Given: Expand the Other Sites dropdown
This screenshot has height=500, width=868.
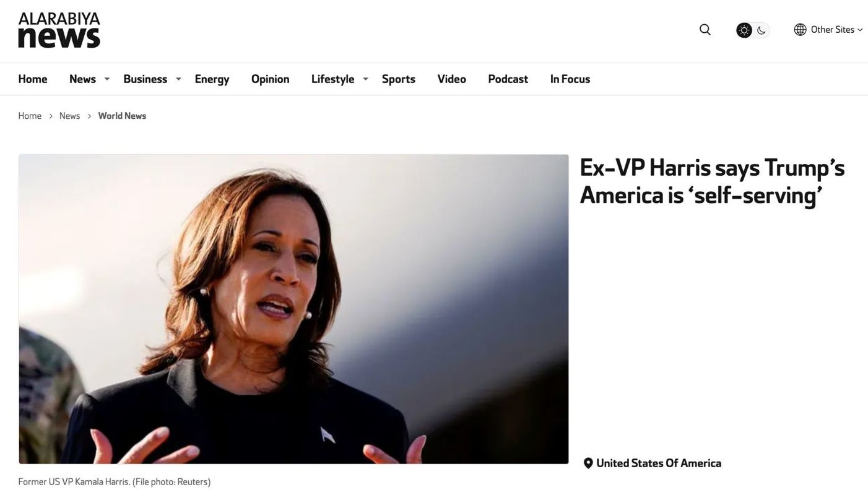Looking at the screenshot, I should tap(828, 30).
